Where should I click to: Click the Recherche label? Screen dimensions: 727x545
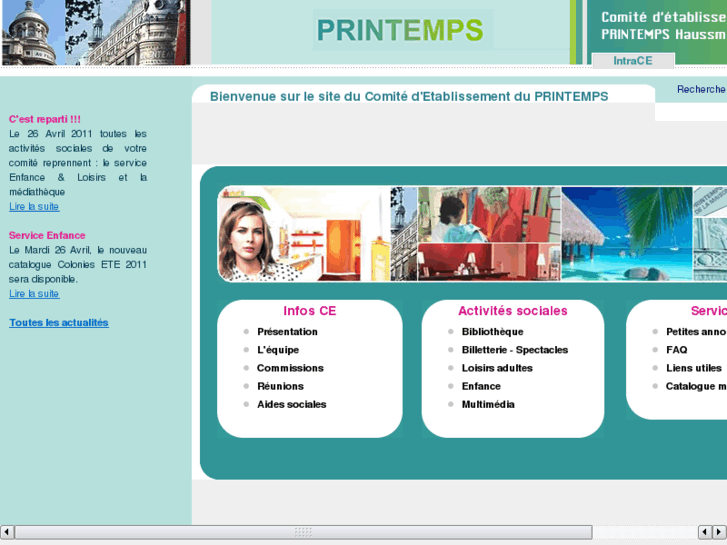click(701, 89)
